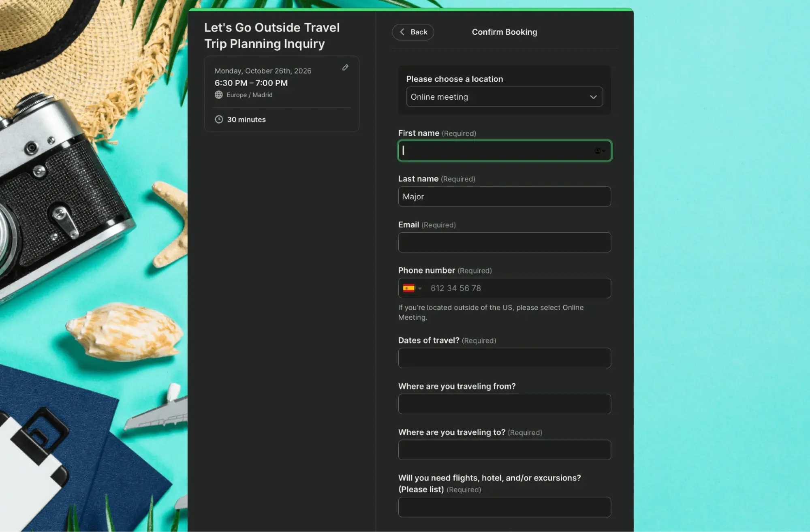
Task: Click the Confirm Booking heading
Action: click(x=504, y=32)
